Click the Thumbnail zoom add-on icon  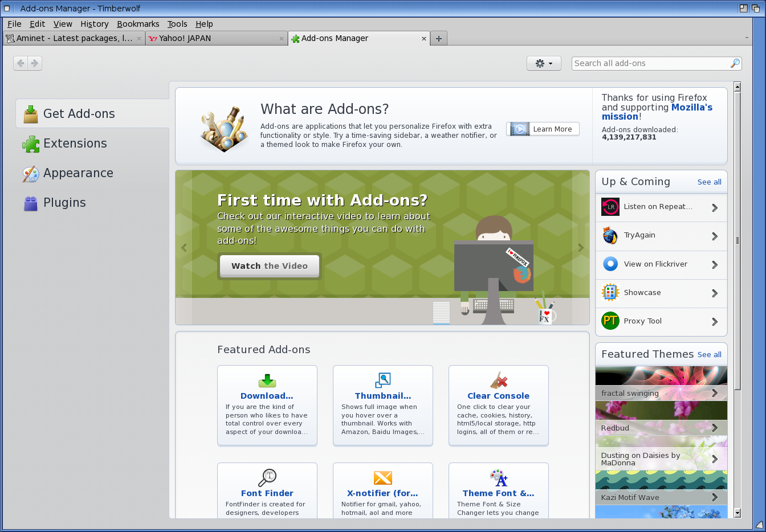pyautogui.click(x=383, y=380)
